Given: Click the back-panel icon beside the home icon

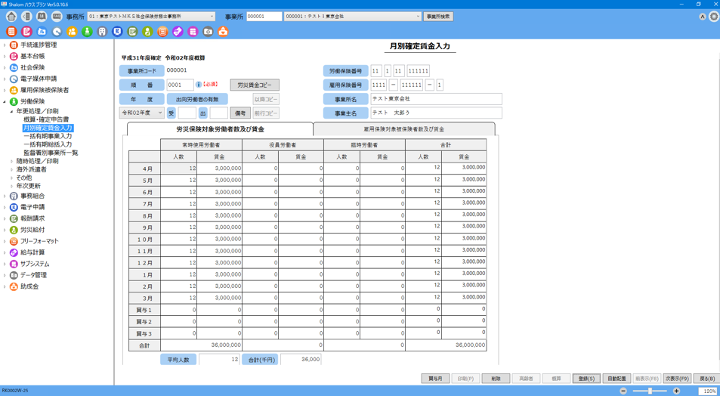Looking at the screenshot, I should pyautogui.click(x=27, y=17).
